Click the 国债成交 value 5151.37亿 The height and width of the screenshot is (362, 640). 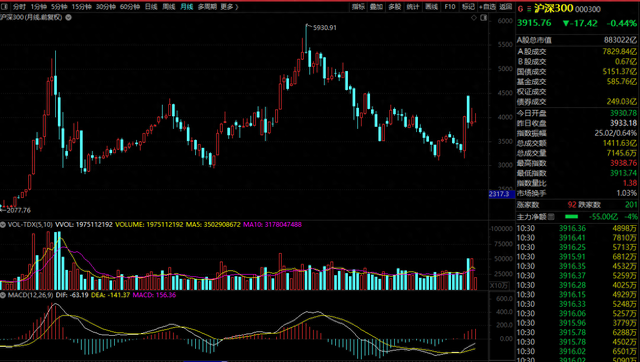click(620, 71)
